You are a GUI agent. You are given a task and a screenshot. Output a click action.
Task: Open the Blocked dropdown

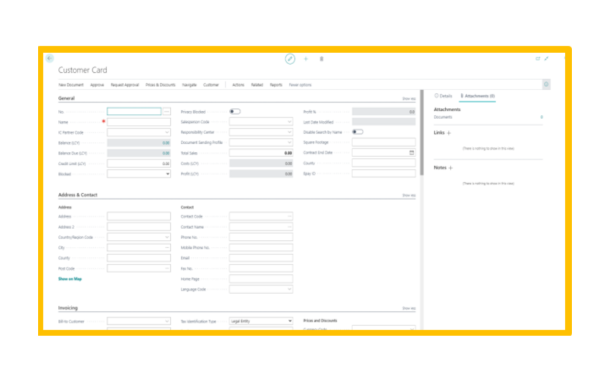(x=139, y=174)
